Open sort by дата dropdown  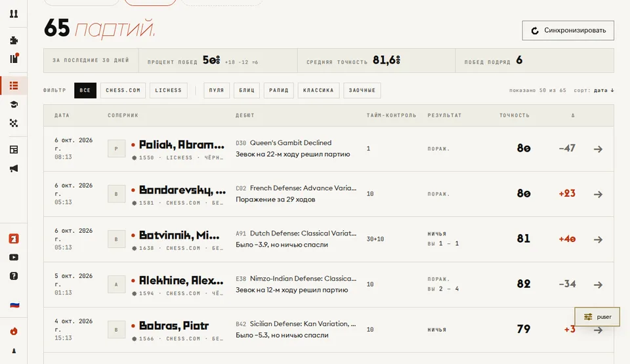pos(604,91)
